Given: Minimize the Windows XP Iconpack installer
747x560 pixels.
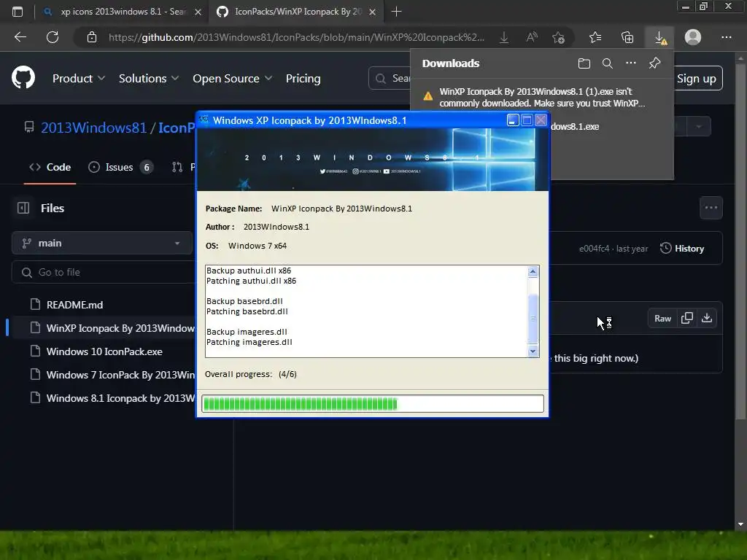Looking at the screenshot, I should (513, 120).
